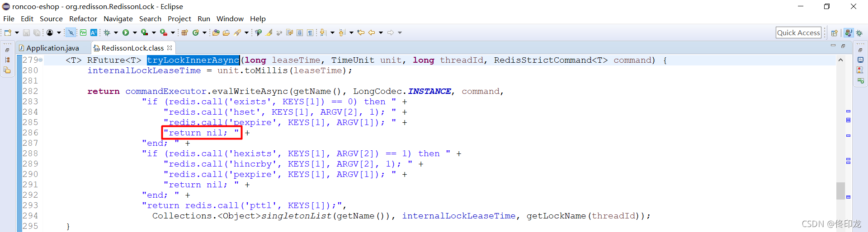Switch to the Debug perspective
Screen dimensions: 868x232
tap(859, 33)
